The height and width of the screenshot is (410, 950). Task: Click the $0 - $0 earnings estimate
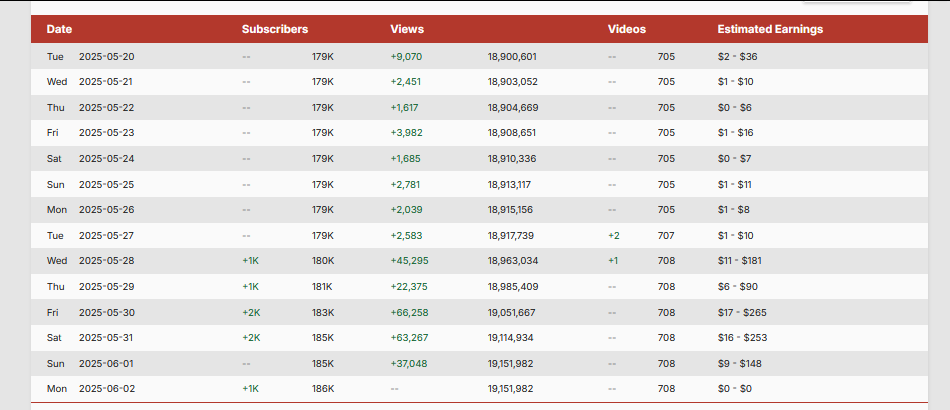[x=734, y=389]
